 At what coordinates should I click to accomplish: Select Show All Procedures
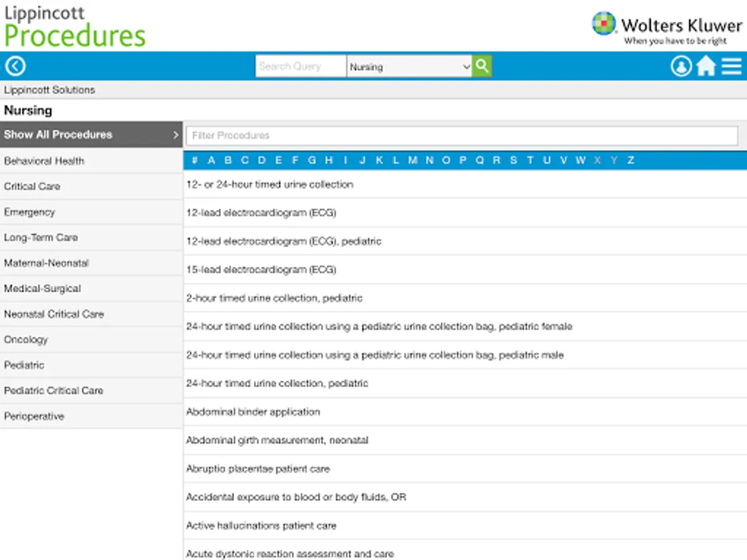[92, 134]
